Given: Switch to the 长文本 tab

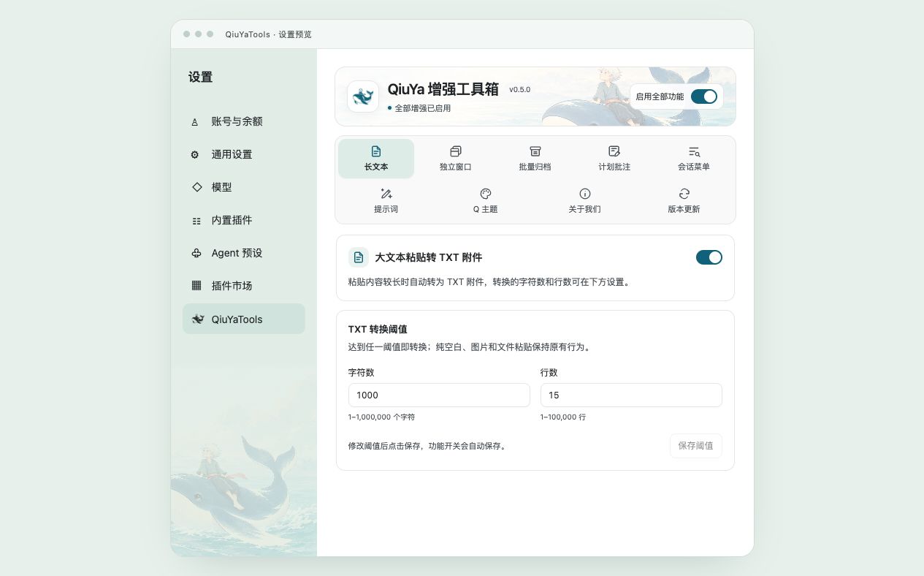Looking at the screenshot, I should (376, 159).
